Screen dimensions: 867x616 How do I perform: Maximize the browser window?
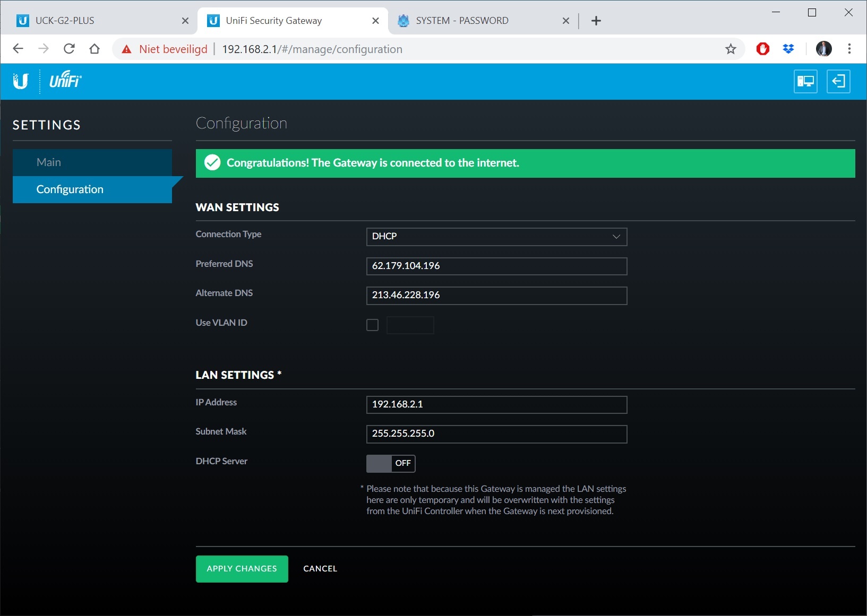pos(812,12)
